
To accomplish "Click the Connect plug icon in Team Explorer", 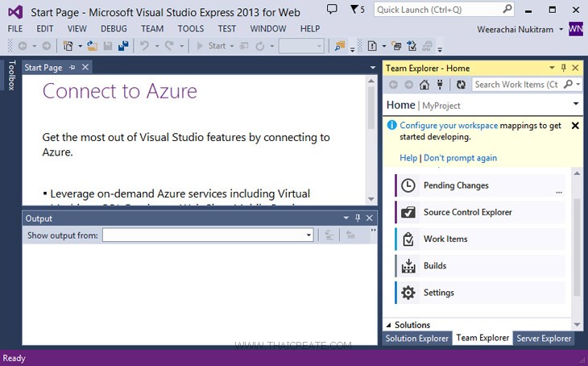I will click(x=440, y=85).
